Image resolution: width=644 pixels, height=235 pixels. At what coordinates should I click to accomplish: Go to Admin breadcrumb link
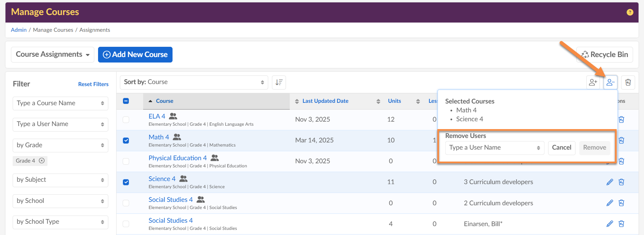[x=19, y=30]
